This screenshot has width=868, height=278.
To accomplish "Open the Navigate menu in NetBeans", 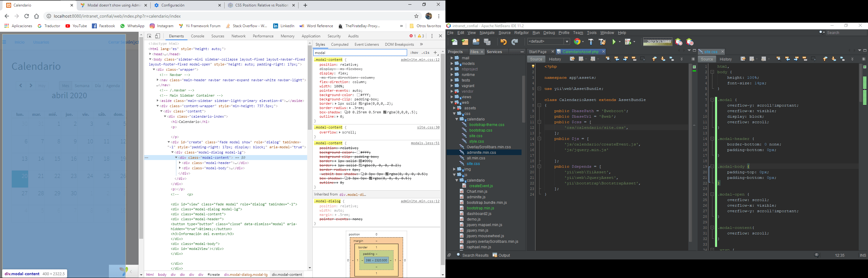I will click(x=487, y=33).
